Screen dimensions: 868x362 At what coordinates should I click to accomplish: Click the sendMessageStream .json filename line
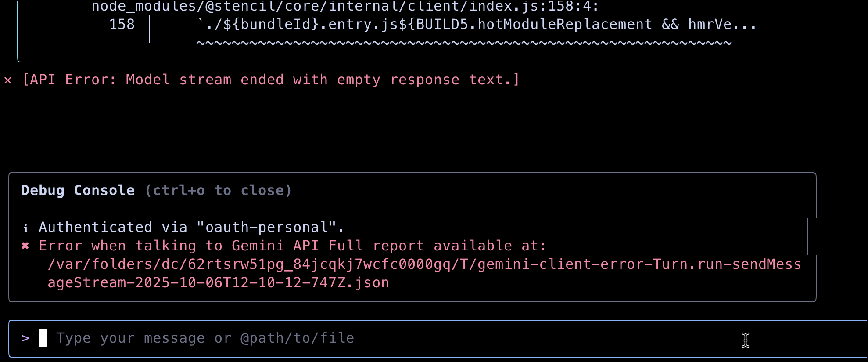pyautogui.click(x=218, y=283)
